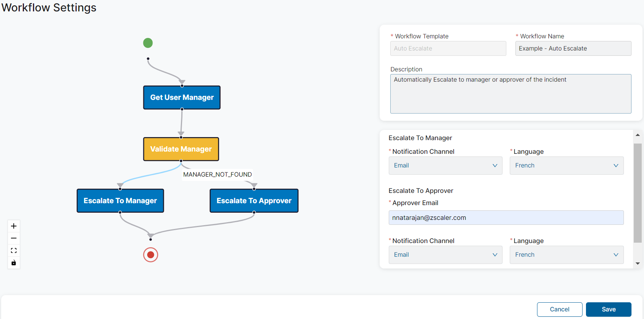This screenshot has height=319, width=644.
Task: Open Escalate To Approver Notification Channel dropdown
Action: point(445,255)
